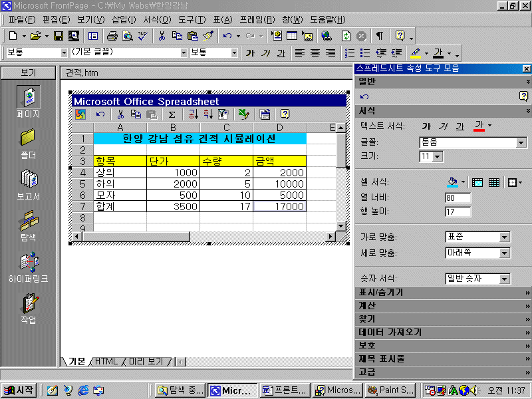Screen dimensions: 532x399
Task: Open the 보고서 (Reports) view
Action: 28,185
